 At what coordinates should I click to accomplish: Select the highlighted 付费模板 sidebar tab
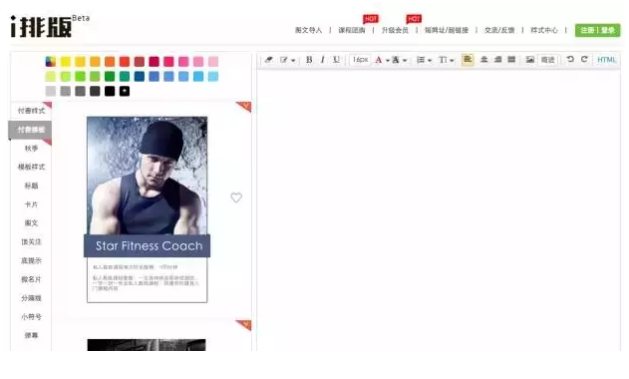(x=30, y=130)
